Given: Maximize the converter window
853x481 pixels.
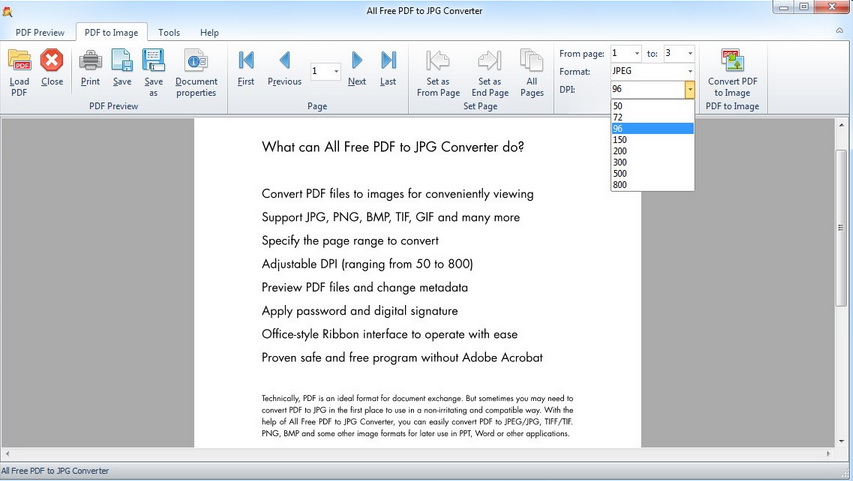Looking at the screenshot, I should [x=804, y=7].
